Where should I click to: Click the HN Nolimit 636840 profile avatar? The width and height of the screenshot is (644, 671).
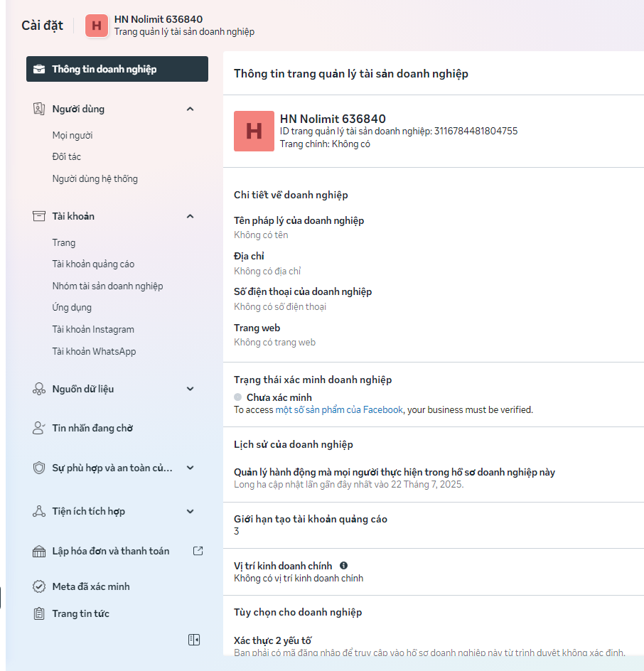[254, 131]
